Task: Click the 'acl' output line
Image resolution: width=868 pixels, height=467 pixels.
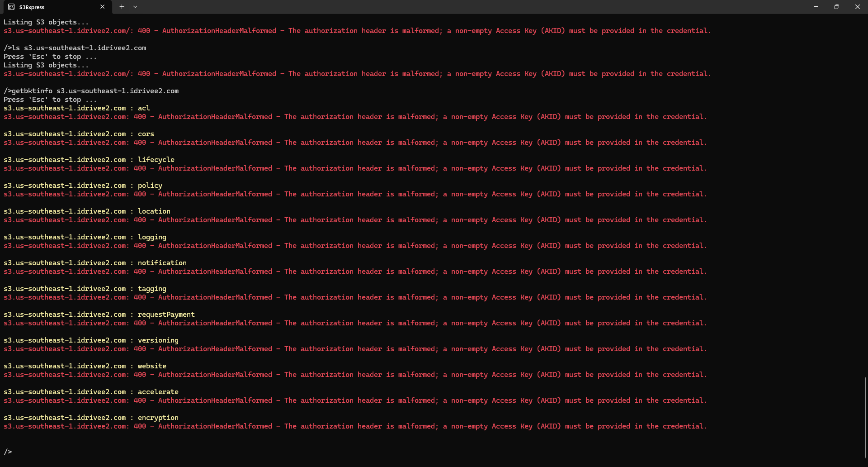Action: pyautogui.click(x=77, y=108)
